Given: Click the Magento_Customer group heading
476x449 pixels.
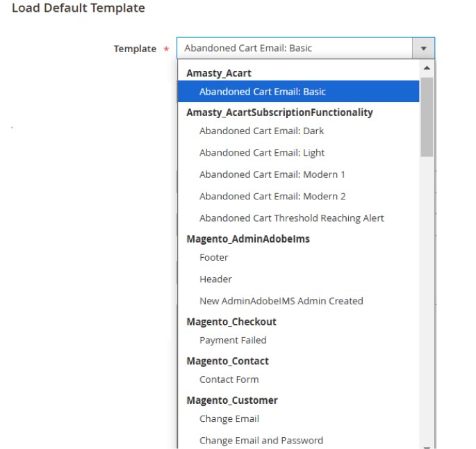Looking at the screenshot, I should [x=232, y=400].
